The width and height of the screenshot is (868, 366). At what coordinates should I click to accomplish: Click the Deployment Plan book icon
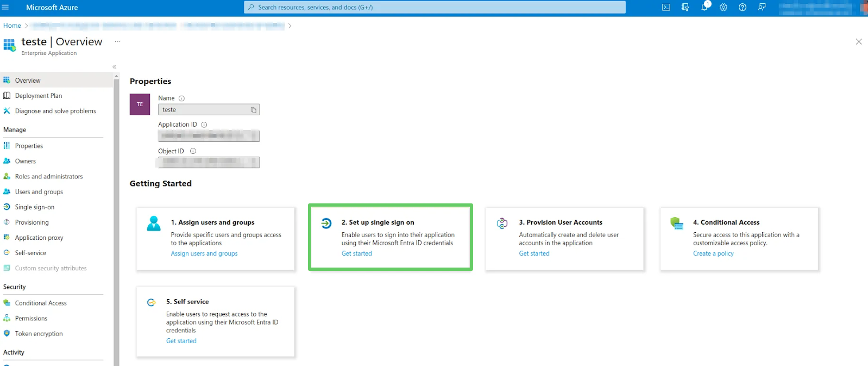pyautogui.click(x=7, y=95)
